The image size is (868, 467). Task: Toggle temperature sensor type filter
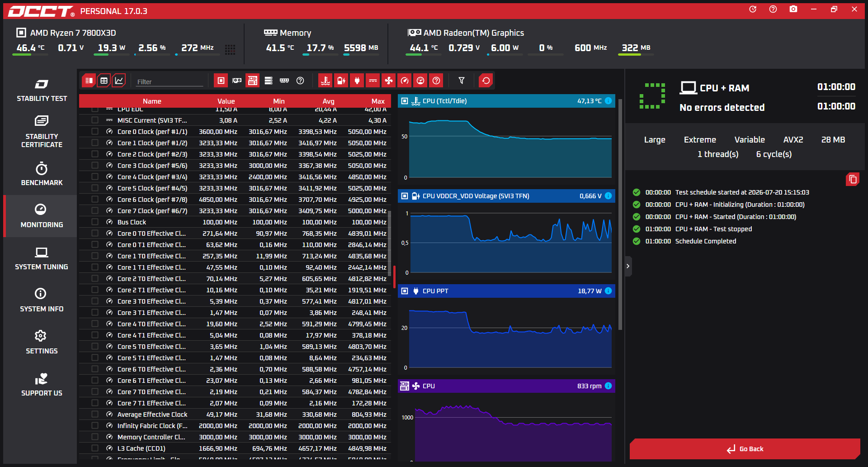point(325,81)
